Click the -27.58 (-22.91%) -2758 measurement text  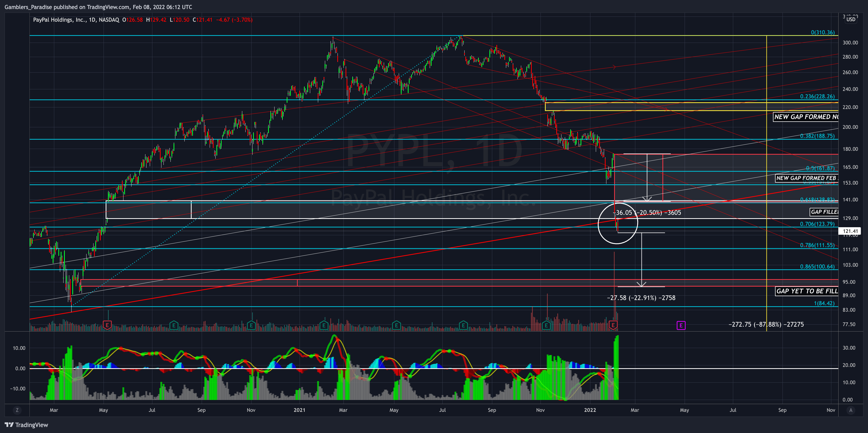coord(641,298)
